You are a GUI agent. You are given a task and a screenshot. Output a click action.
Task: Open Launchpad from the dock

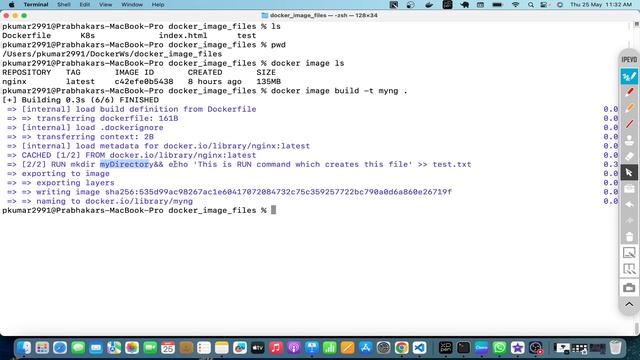pyautogui.click(x=42, y=348)
